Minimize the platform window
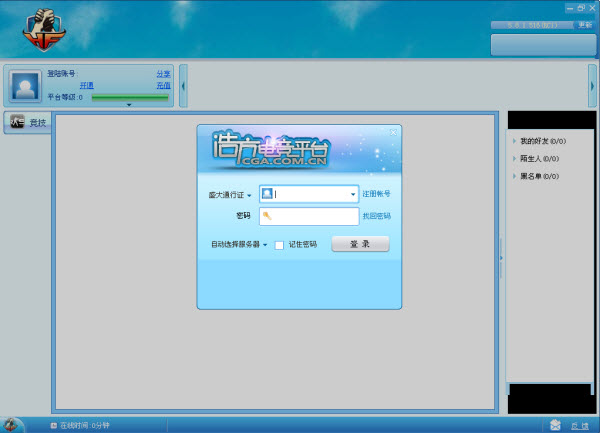 pyautogui.click(x=570, y=8)
